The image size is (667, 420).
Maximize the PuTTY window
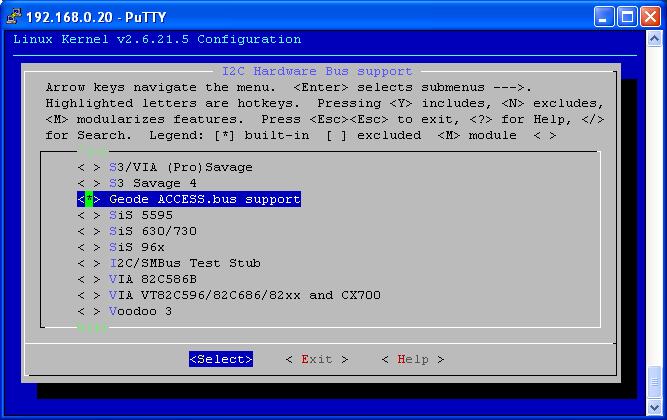coord(627,17)
